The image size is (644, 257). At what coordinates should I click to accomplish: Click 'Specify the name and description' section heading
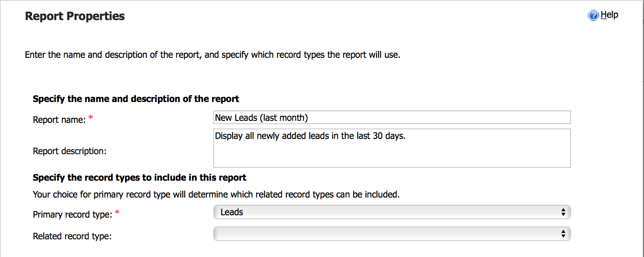pyautogui.click(x=136, y=99)
